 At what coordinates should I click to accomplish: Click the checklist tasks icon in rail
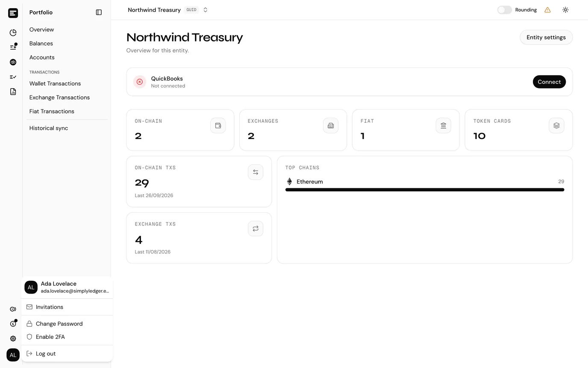pyautogui.click(x=13, y=77)
